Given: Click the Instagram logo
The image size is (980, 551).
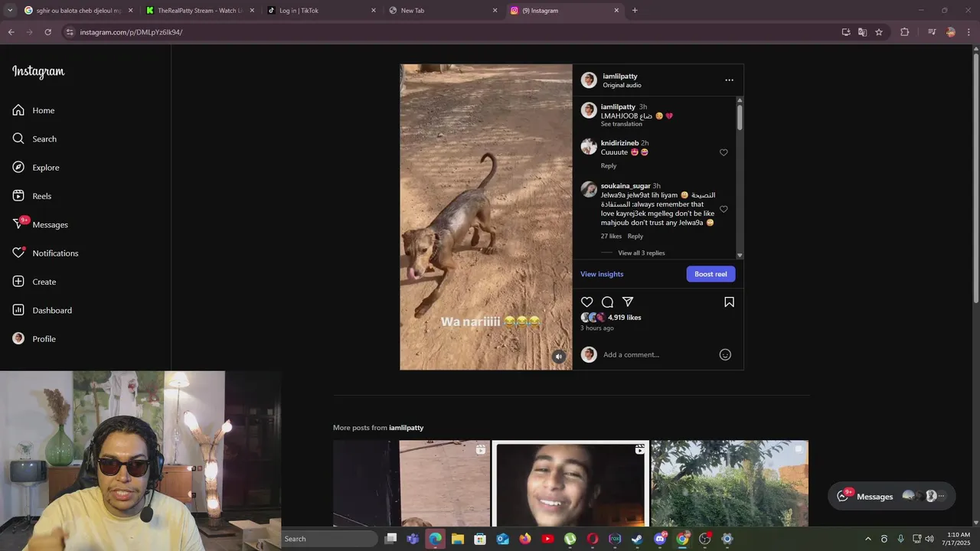Looking at the screenshot, I should [x=38, y=72].
